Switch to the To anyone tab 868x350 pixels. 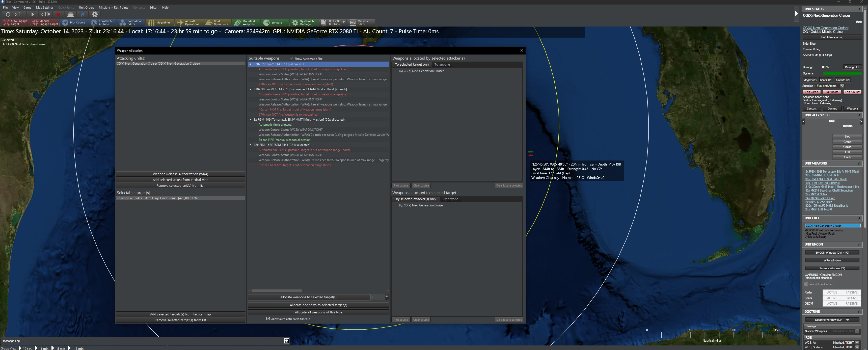[x=442, y=64]
